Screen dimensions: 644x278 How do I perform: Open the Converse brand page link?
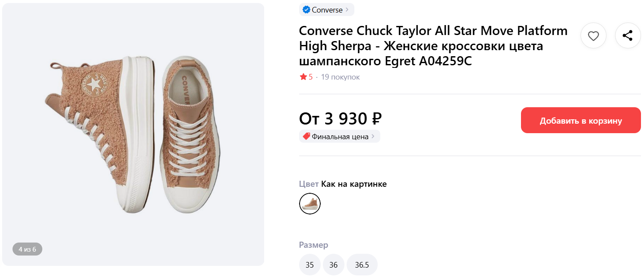click(x=327, y=10)
